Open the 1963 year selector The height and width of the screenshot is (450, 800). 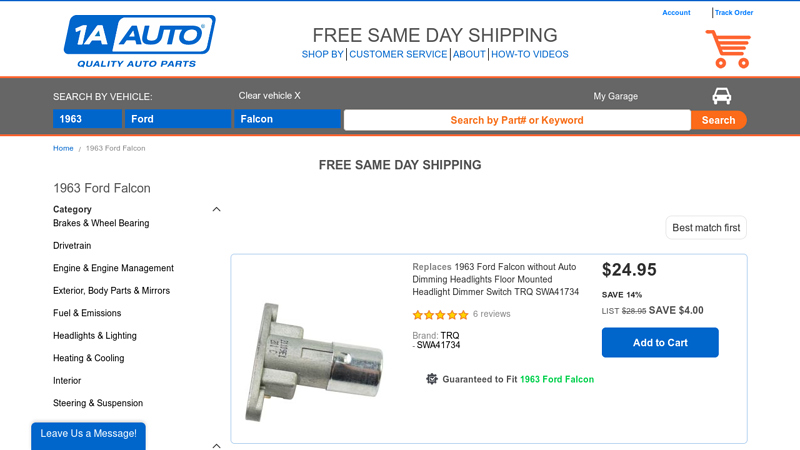(87, 119)
